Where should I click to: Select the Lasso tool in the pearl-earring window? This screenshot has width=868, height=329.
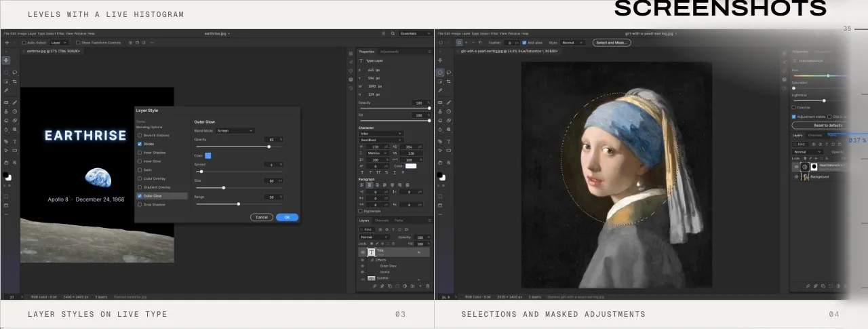point(448,72)
